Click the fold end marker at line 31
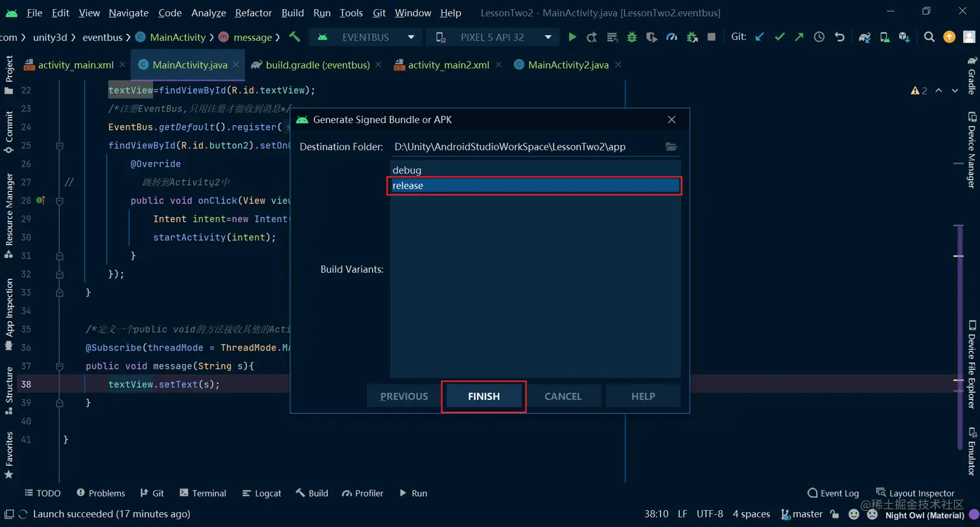980x527 pixels. [60, 256]
